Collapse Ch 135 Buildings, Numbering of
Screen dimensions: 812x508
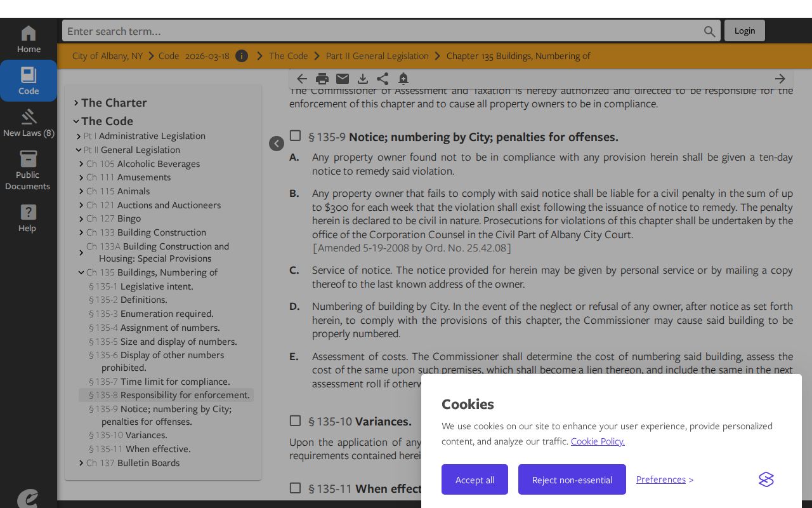pos(81,272)
